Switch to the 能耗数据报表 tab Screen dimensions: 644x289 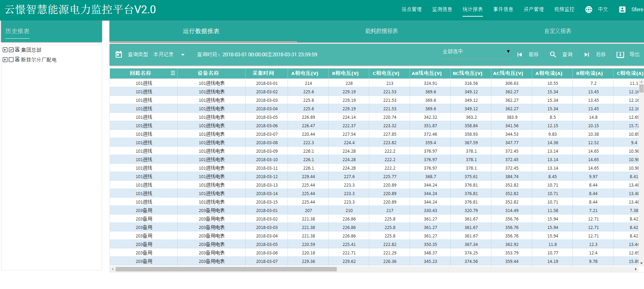(382, 31)
